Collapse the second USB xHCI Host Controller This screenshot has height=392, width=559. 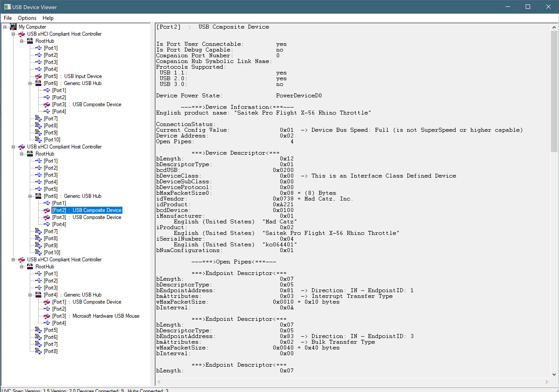13,147
